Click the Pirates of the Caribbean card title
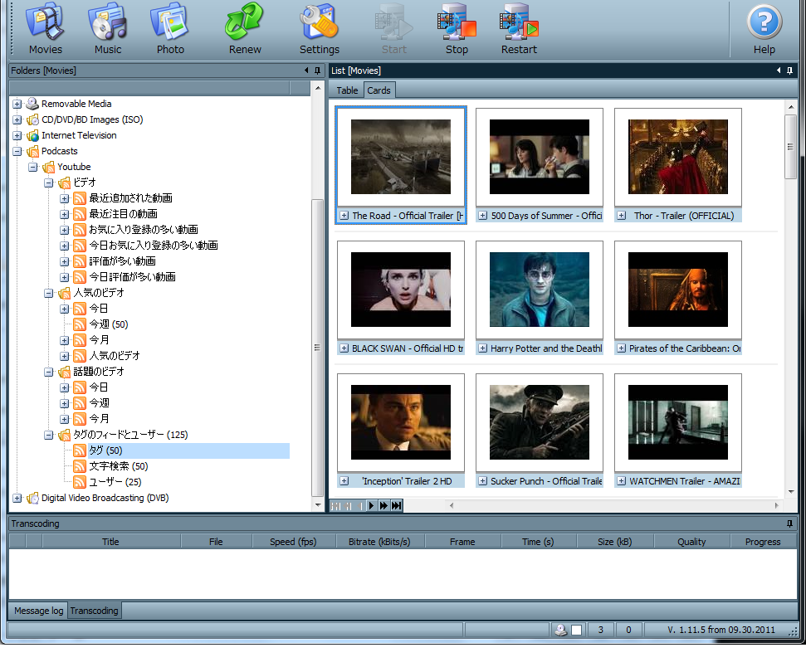Image resolution: width=806 pixels, height=672 pixels. click(685, 348)
